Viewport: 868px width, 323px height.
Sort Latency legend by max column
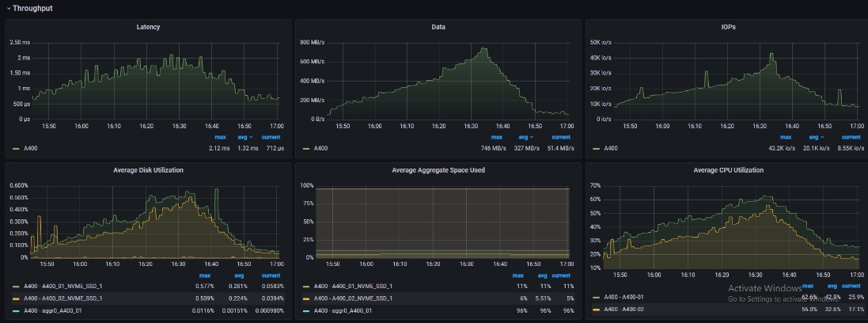tap(220, 137)
